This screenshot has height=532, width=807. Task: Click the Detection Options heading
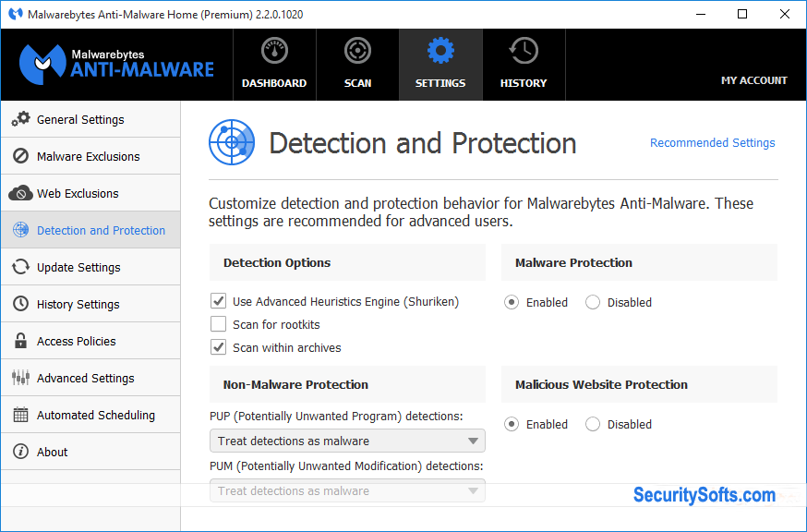click(x=277, y=262)
